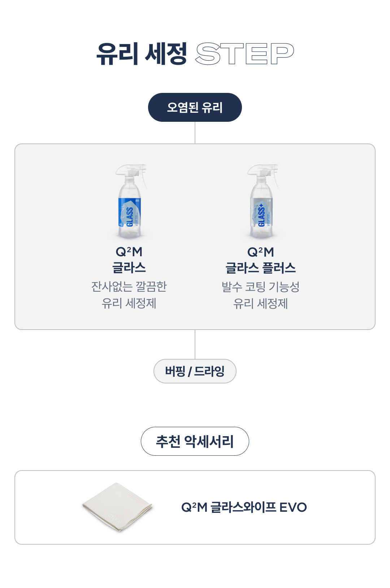Click the outlined STEP heading word
Viewport: 390px width, 588px height.
(x=244, y=54)
